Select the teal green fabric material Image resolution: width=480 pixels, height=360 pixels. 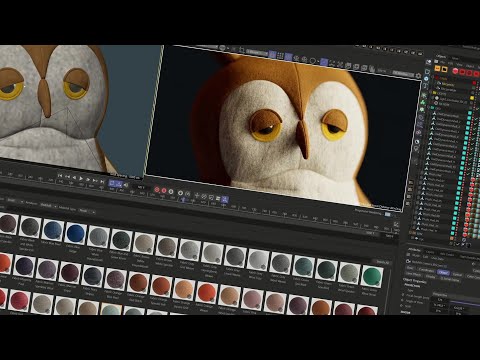(302, 266)
